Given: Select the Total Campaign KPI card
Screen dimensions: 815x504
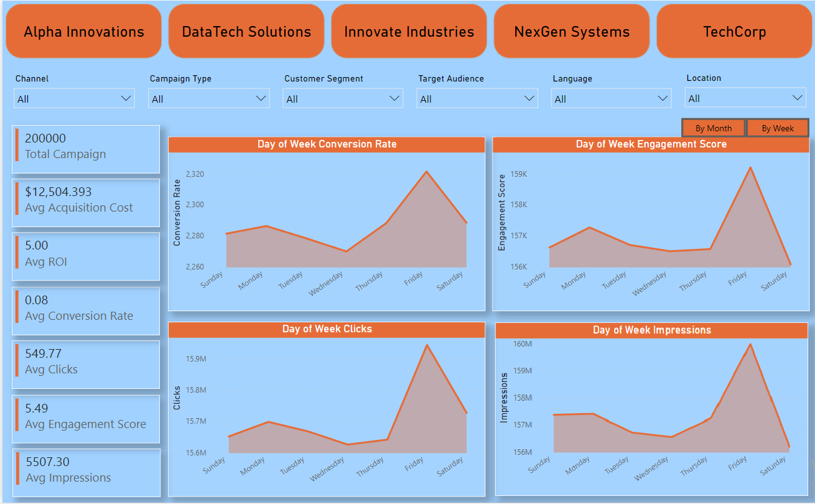Looking at the screenshot, I should coord(86,147).
